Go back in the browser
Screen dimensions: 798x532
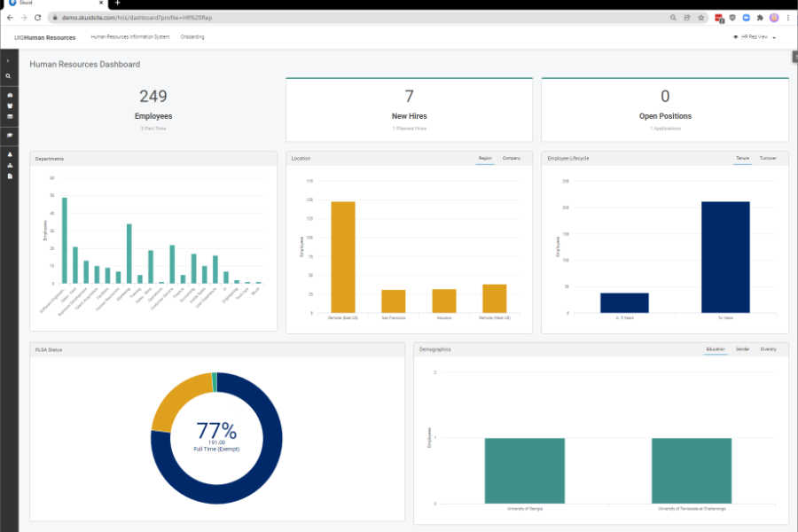[x=10, y=18]
